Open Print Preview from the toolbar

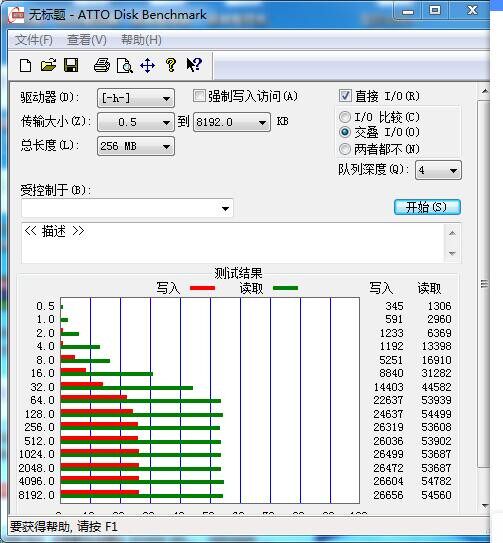coord(125,65)
